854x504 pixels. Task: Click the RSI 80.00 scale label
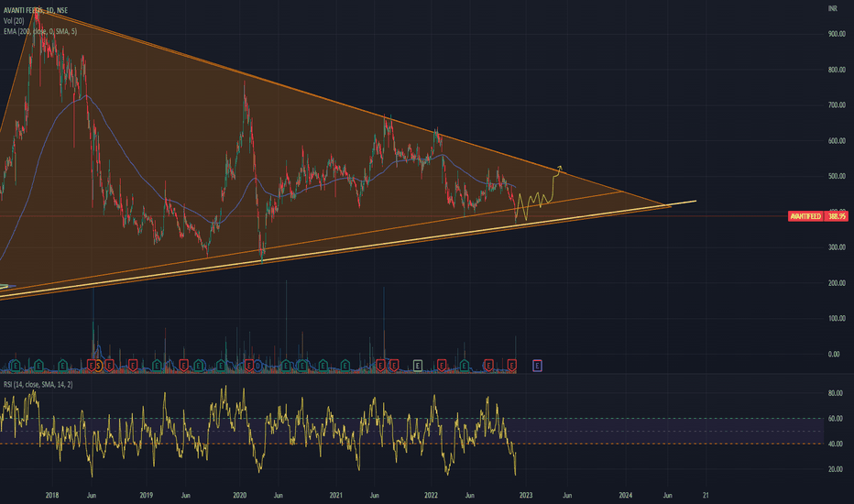(x=836, y=393)
